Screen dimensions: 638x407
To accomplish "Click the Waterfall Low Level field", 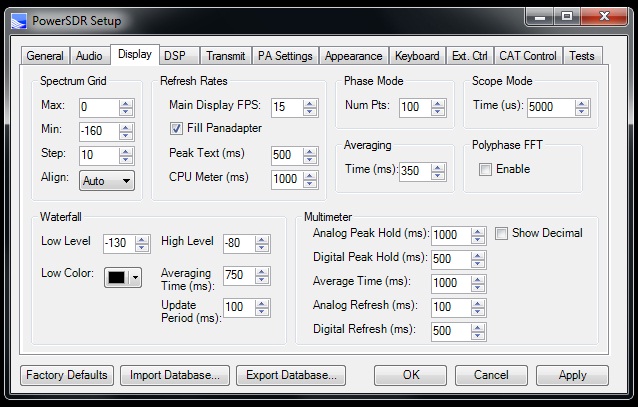I will (120, 243).
